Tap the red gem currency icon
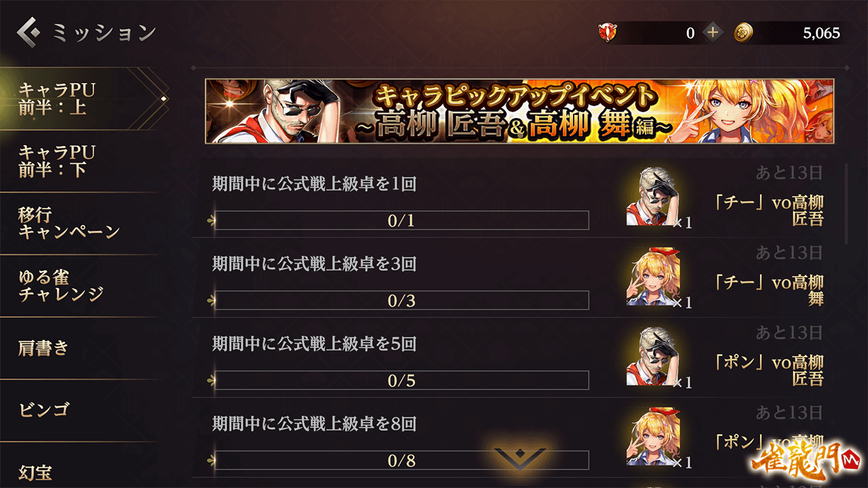 (607, 32)
